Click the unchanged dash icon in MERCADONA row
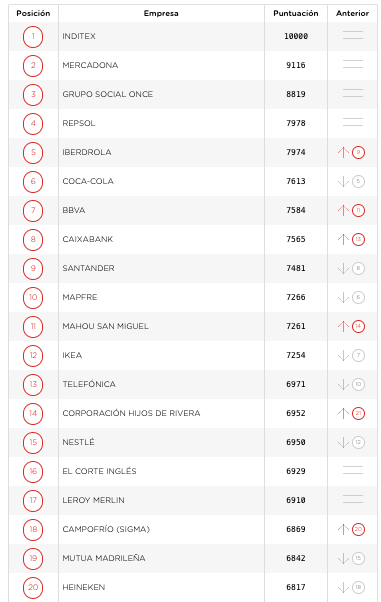The height and width of the screenshot is (602, 381). (x=353, y=65)
